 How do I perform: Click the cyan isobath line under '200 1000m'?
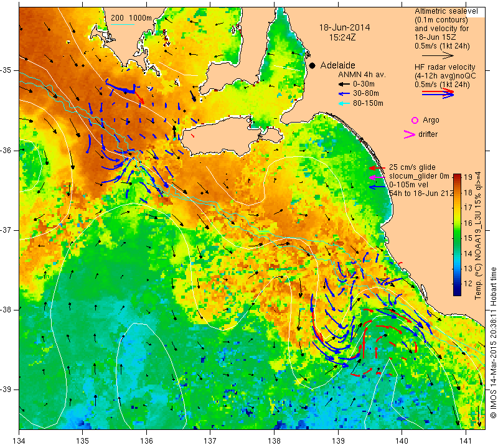pyautogui.click(x=123, y=24)
